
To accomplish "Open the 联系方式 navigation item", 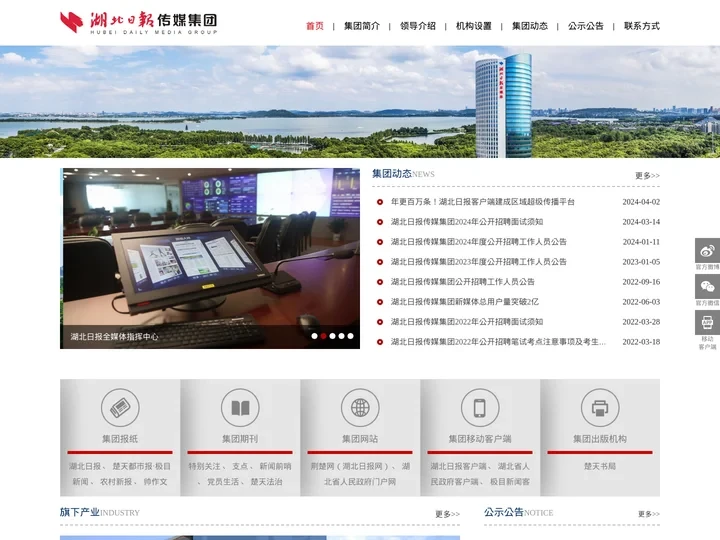I will pyautogui.click(x=642, y=26).
